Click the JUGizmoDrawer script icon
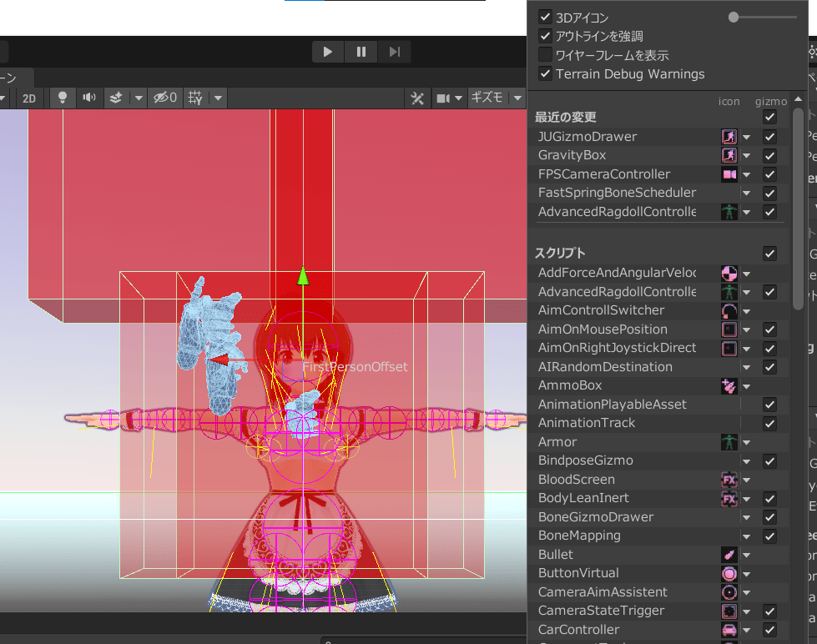817x644 pixels. click(x=729, y=137)
